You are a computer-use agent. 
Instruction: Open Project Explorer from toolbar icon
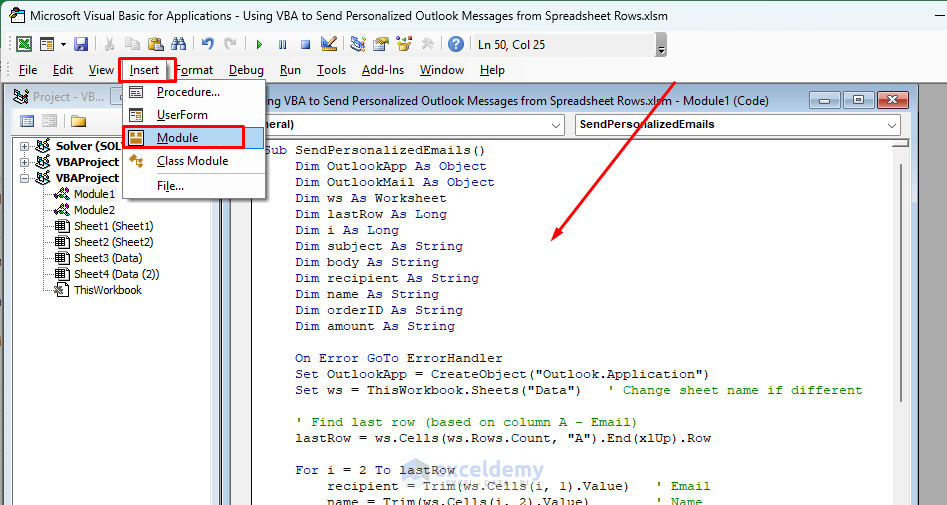tap(358, 44)
